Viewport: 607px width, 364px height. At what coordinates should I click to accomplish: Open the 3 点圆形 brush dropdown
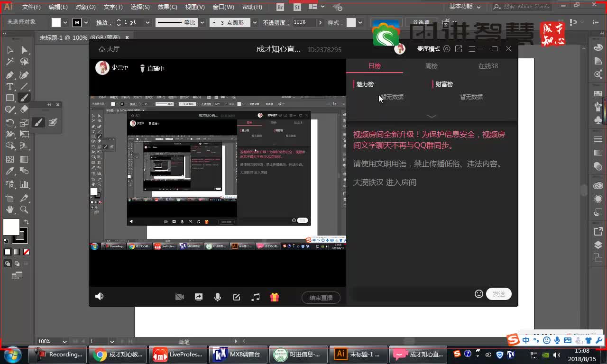[x=230, y=22]
